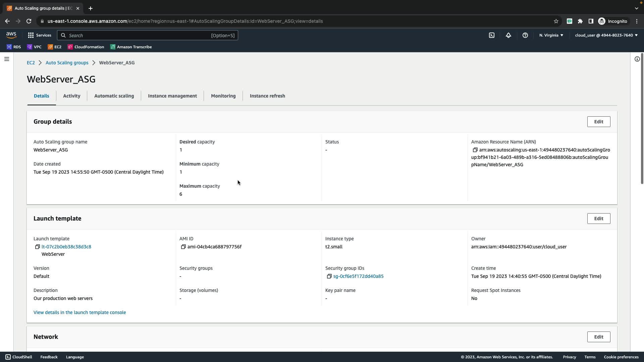Click the help question mark icon

(525, 35)
